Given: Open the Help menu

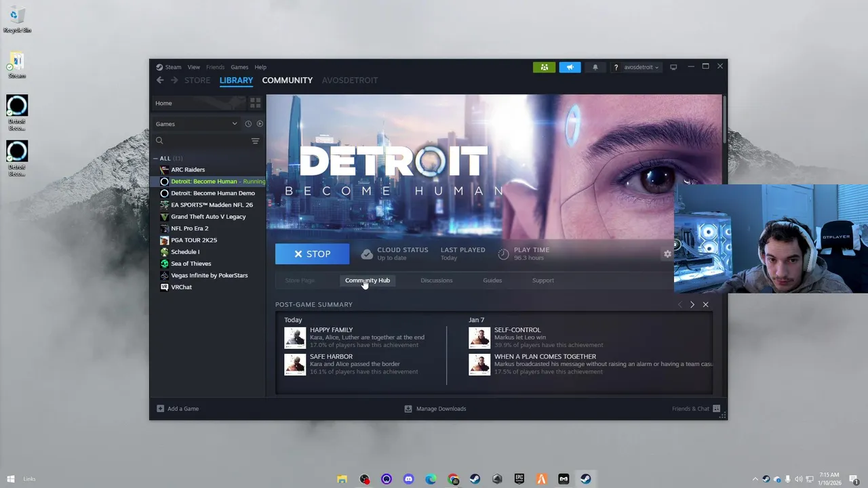Looking at the screenshot, I should 260,67.
